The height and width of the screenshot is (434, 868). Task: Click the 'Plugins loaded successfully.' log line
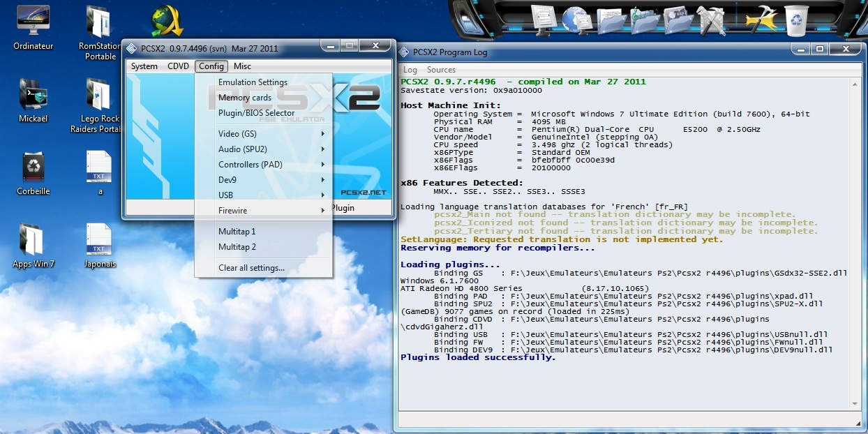click(478, 357)
